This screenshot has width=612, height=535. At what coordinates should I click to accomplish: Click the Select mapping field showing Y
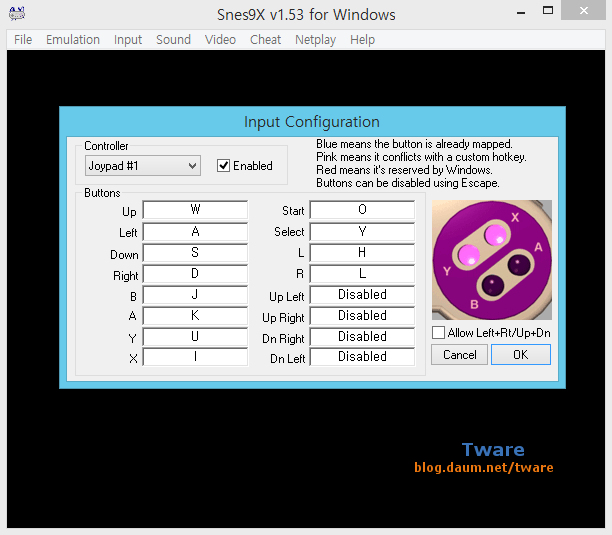pos(362,232)
